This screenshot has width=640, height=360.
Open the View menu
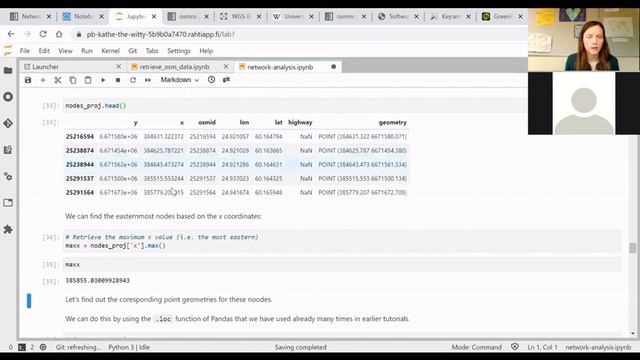(65, 51)
